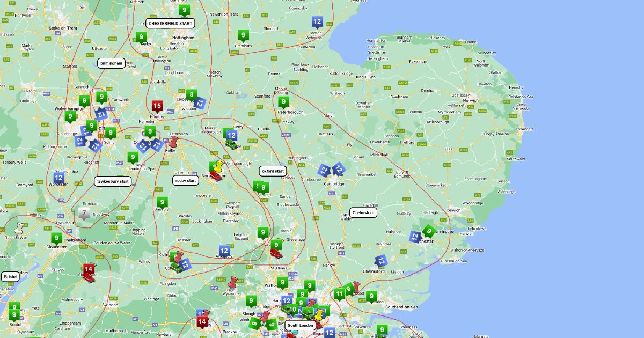Click the green car icon below Corby
The image size is (644, 338).
[232, 145]
